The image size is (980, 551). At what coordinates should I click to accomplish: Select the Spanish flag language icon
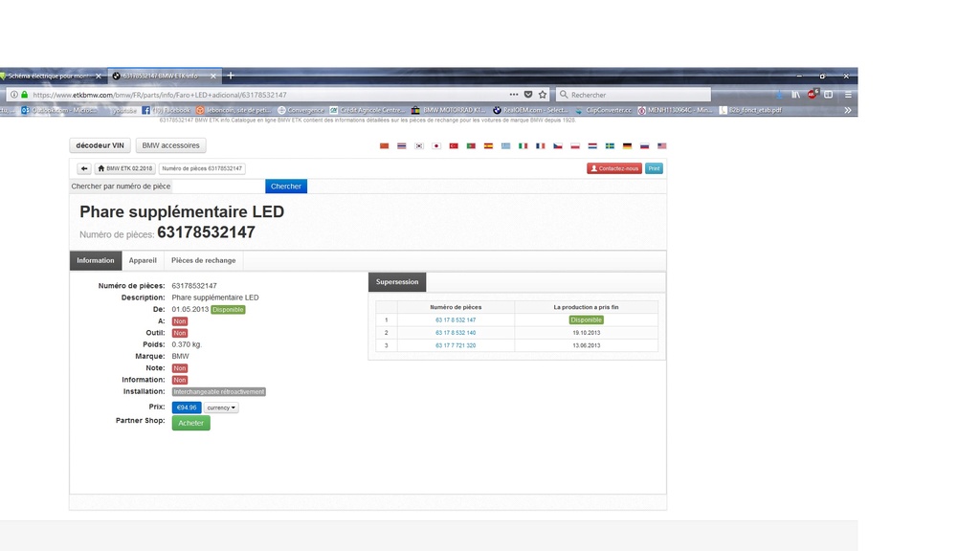click(x=488, y=146)
